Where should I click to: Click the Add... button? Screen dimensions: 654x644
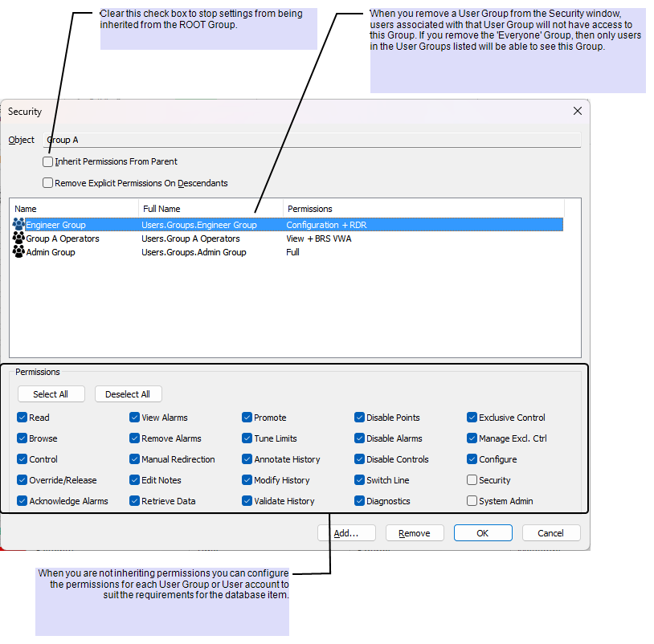pyautogui.click(x=346, y=533)
